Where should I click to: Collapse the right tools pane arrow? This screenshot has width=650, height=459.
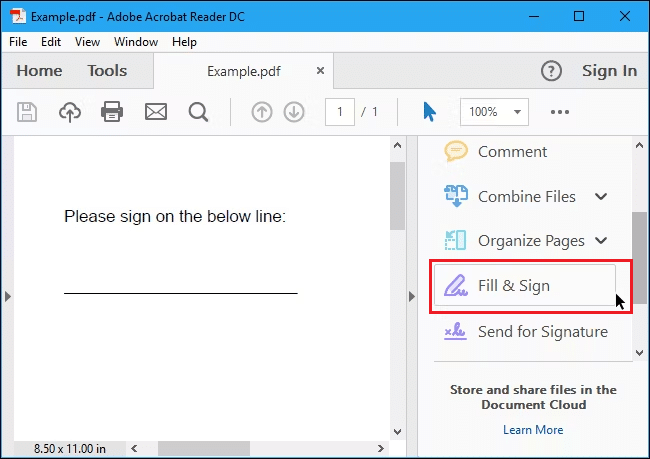(x=411, y=296)
